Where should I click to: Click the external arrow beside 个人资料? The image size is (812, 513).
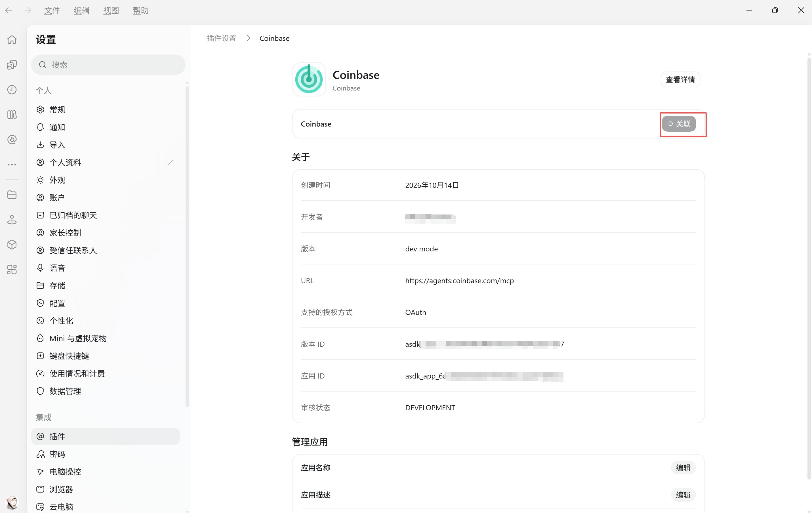point(171,162)
